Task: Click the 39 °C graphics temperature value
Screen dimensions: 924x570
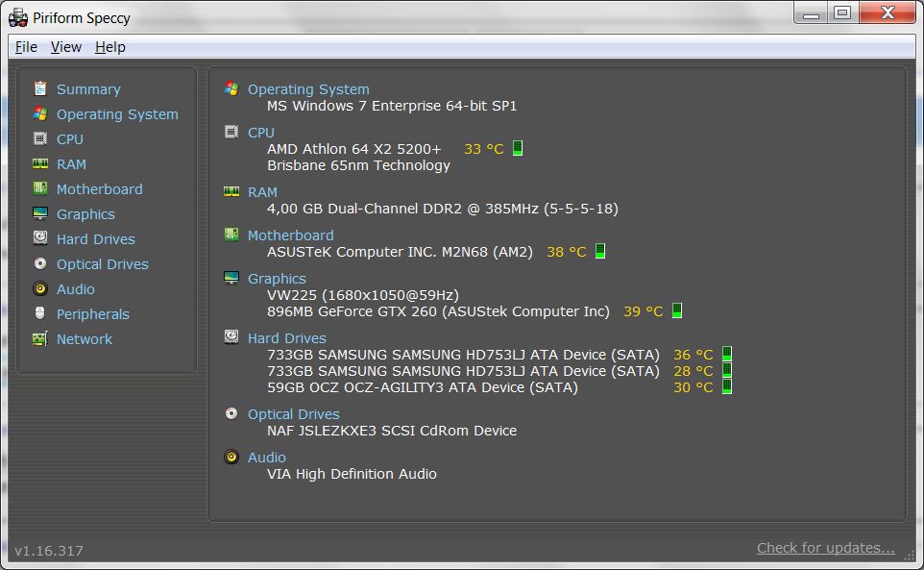Action: click(x=643, y=311)
